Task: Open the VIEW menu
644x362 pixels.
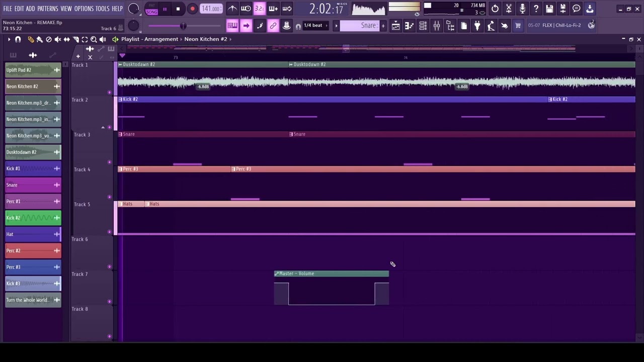Action: pos(66,9)
